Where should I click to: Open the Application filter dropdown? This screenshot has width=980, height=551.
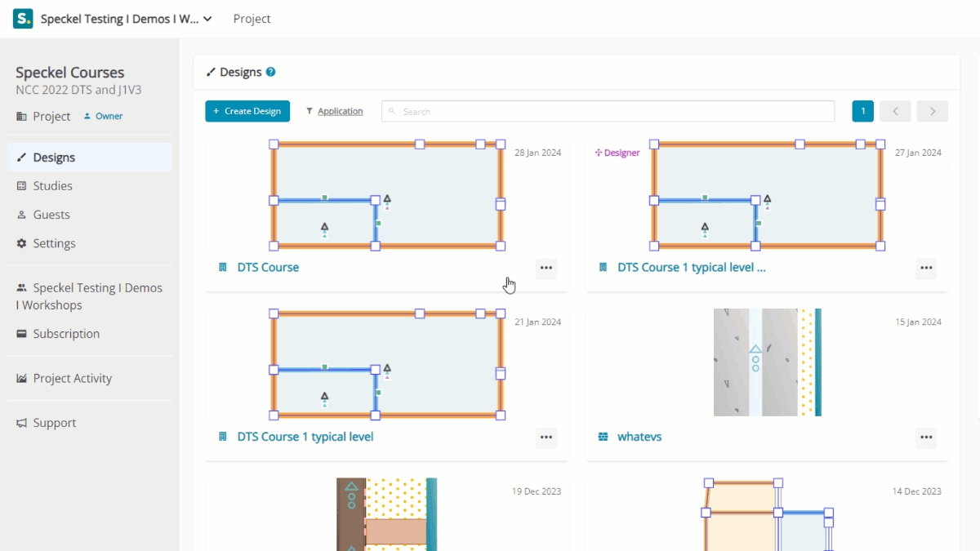(x=335, y=111)
